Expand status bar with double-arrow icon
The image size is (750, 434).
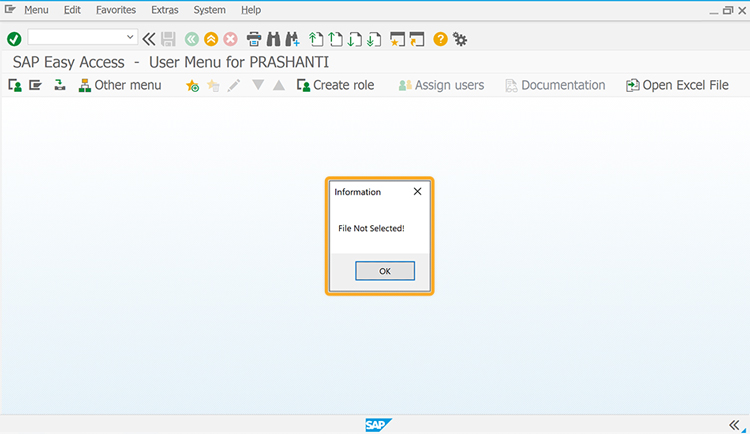point(734,424)
